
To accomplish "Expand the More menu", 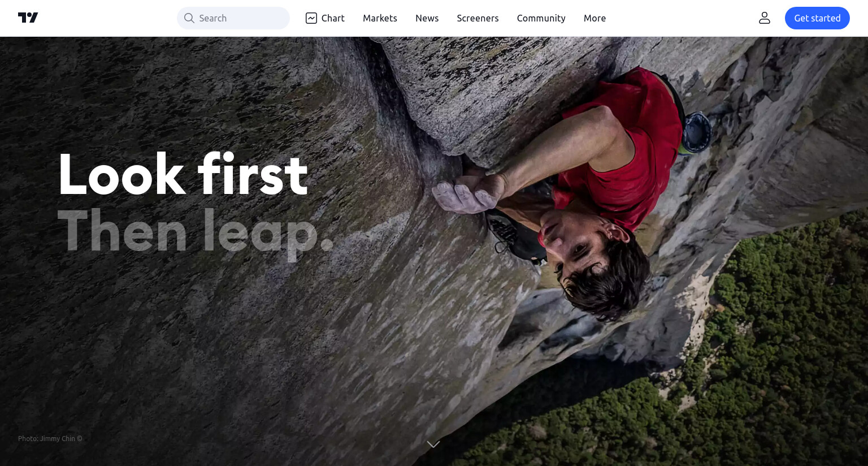I will tap(594, 18).
